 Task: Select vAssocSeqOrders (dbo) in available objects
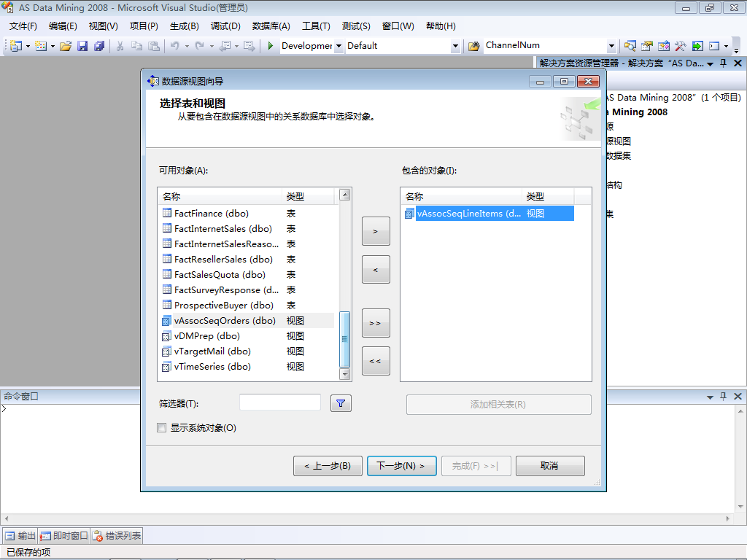point(247,321)
